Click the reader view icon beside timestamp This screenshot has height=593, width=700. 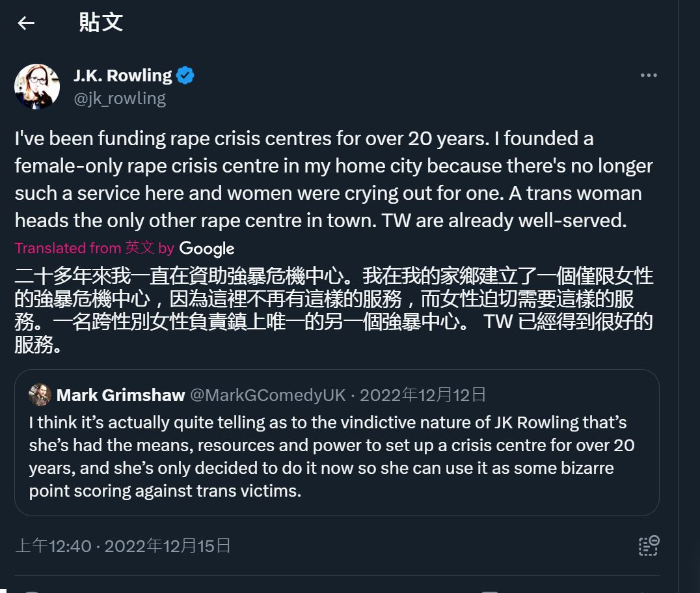(649, 545)
